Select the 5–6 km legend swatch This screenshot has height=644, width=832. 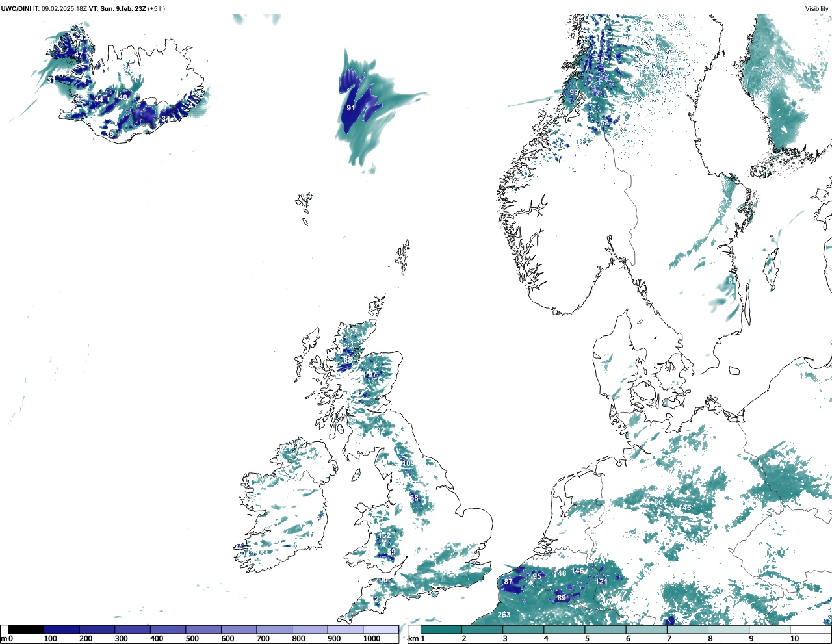click(x=606, y=630)
